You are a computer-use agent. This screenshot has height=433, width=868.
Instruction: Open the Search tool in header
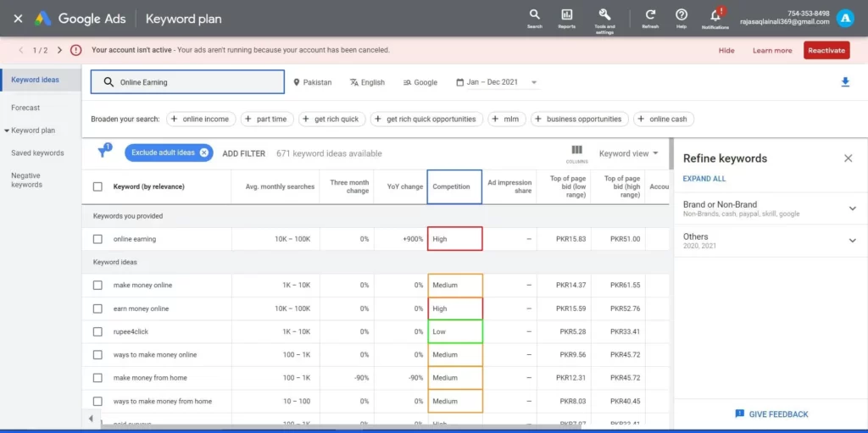click(534, 18)
